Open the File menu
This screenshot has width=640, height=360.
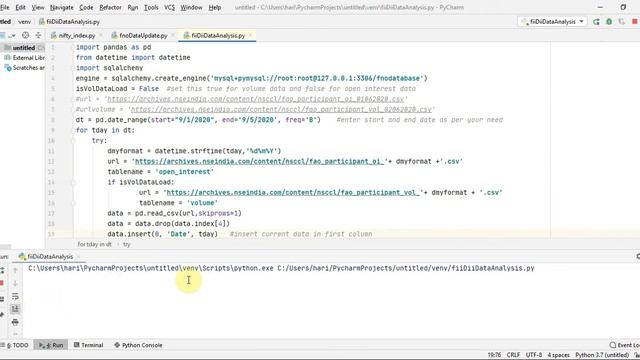point(5,7)
